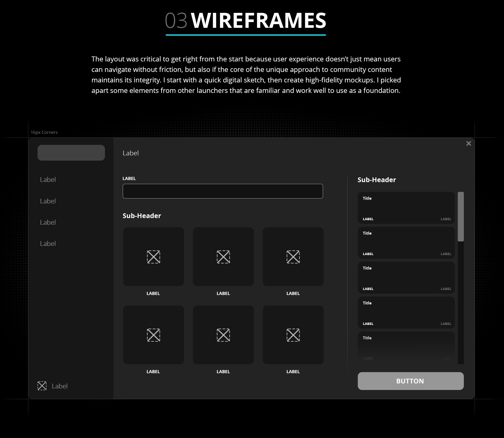504x438 pixels.
Task: Click the fourth Label entry in the sidebar
Action: (48, 244)
